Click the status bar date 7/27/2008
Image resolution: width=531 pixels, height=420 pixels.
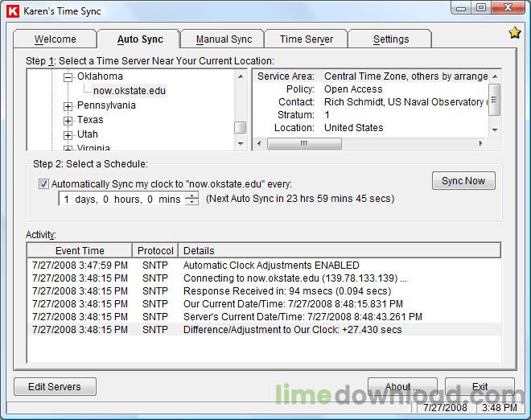[x=445, y=407]
